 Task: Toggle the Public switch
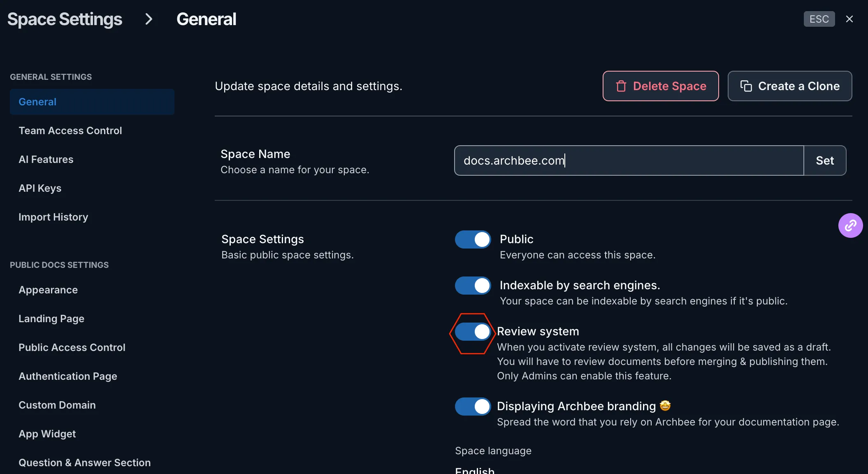coord(473,239)
